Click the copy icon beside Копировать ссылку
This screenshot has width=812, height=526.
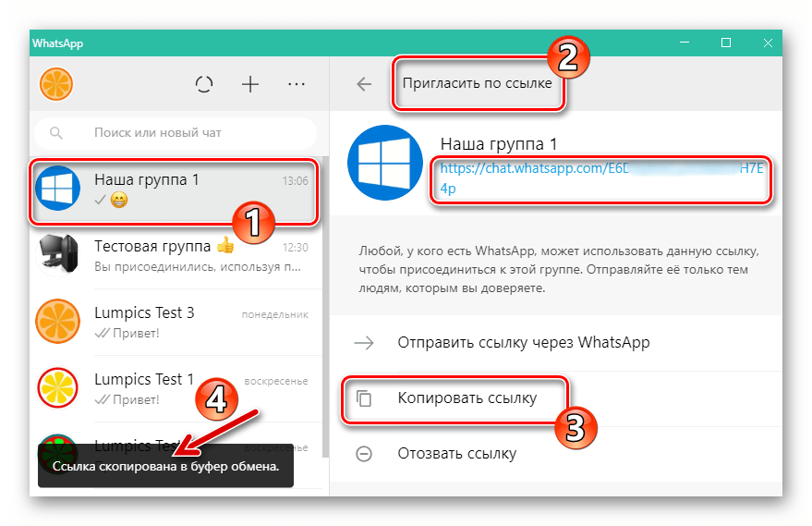coord(364,398)
